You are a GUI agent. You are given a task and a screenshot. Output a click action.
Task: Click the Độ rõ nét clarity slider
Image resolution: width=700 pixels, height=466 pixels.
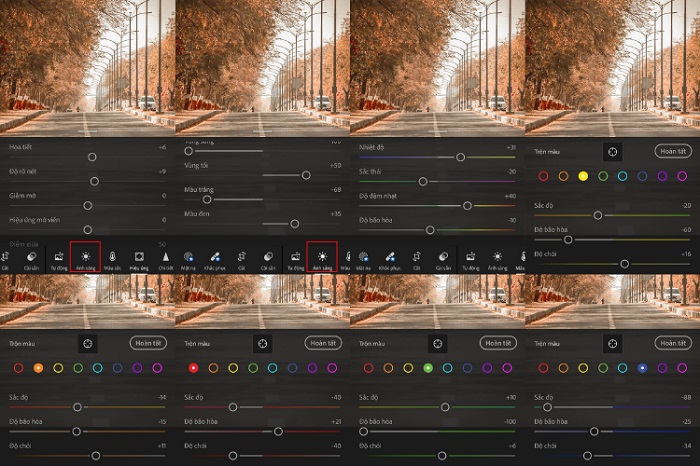click(x=94, y=181)
